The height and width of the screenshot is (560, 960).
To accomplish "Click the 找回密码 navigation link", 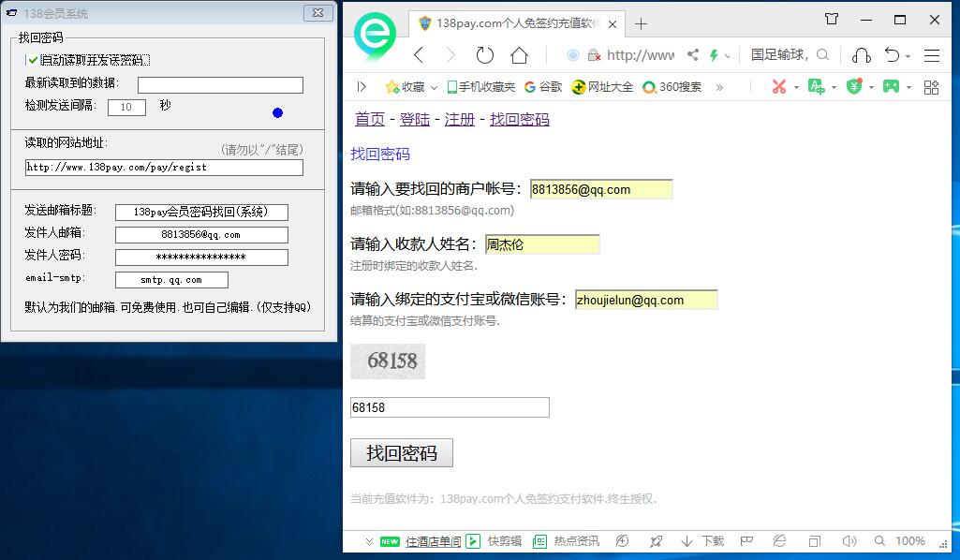I will [x=520, y=119].
